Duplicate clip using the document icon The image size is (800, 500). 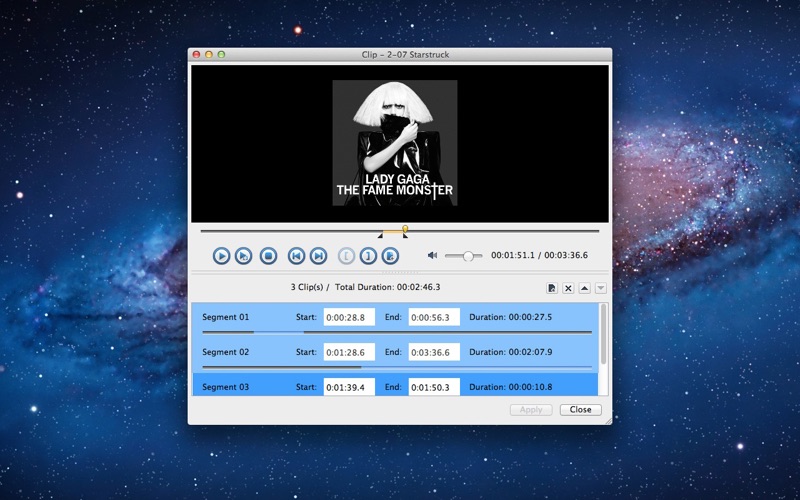point(552,288)
